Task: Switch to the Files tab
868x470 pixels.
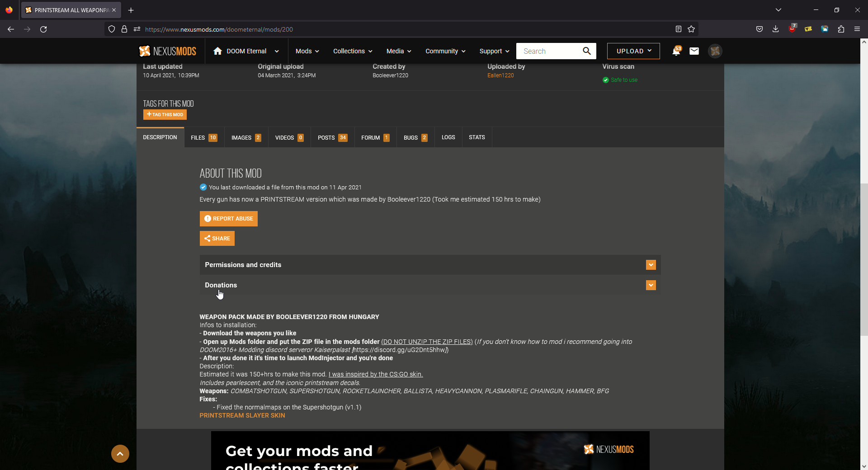Action: (x=204, y=137)
